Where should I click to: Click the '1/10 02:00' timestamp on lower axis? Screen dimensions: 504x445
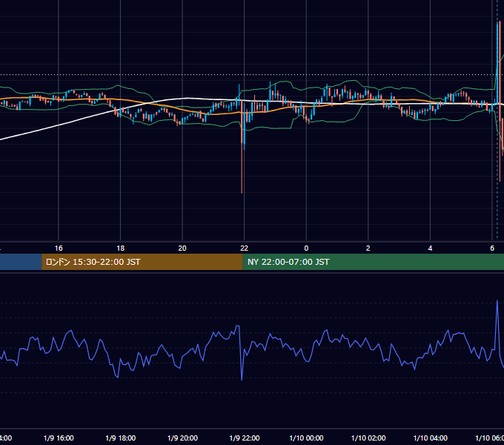pos(368,438)
